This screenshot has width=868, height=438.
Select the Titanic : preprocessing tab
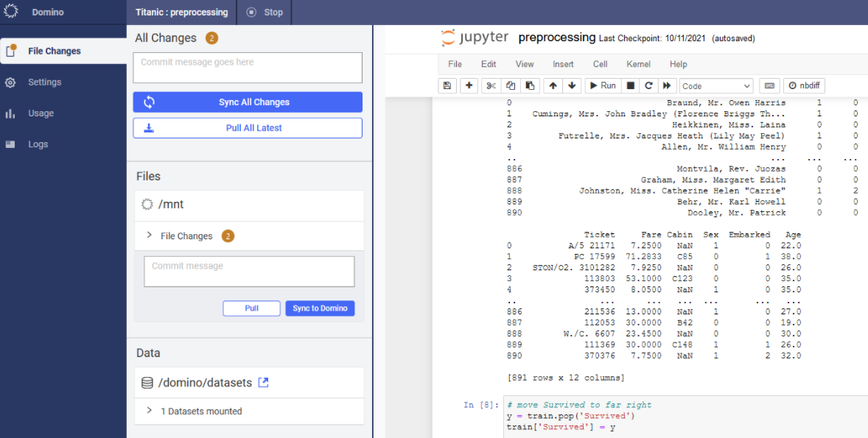pyautogui.click(x=181, y=13)
